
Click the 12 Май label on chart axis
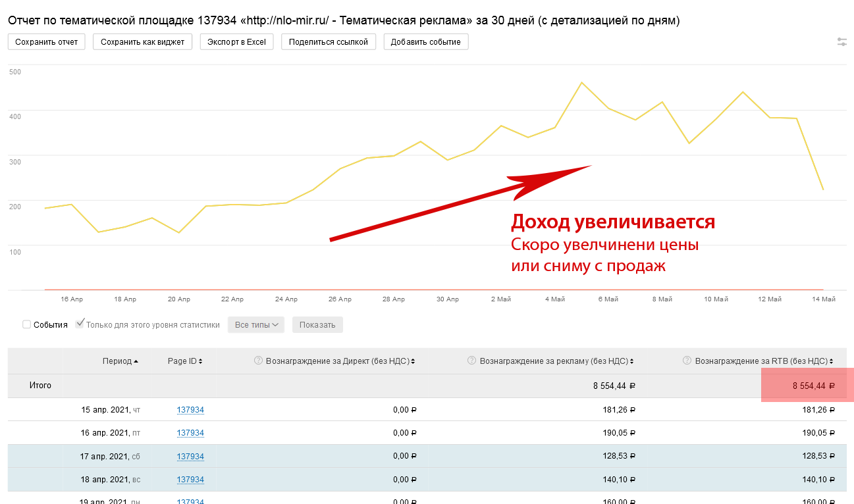click(x=770, y=299)
